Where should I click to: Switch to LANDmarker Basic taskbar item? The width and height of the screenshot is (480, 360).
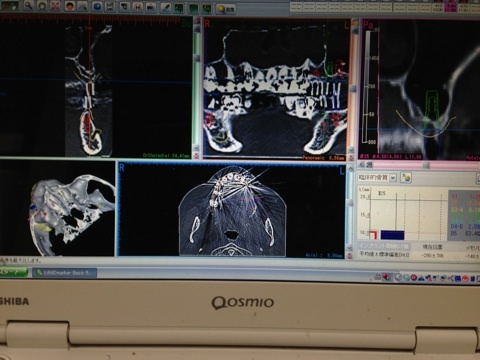pos(64,273)
